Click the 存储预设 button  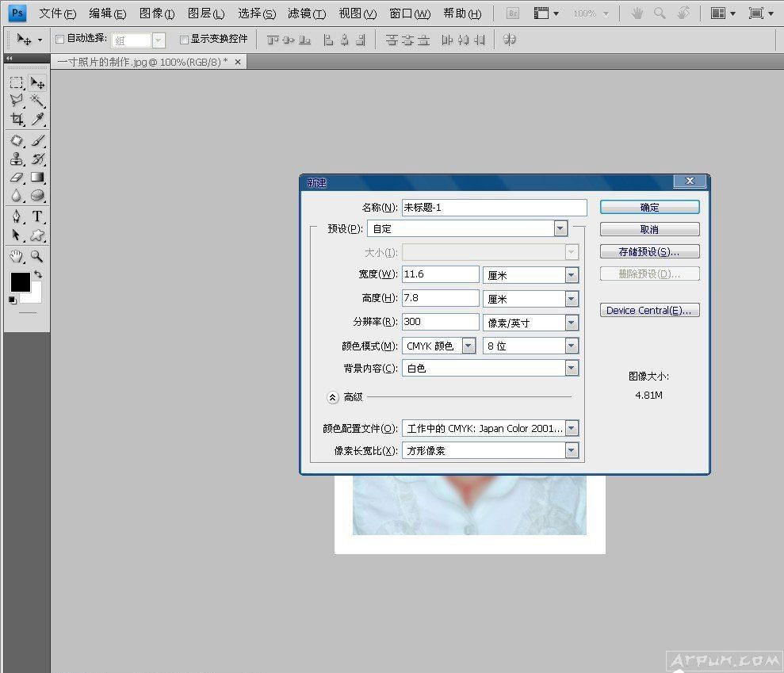pos(649,252)
